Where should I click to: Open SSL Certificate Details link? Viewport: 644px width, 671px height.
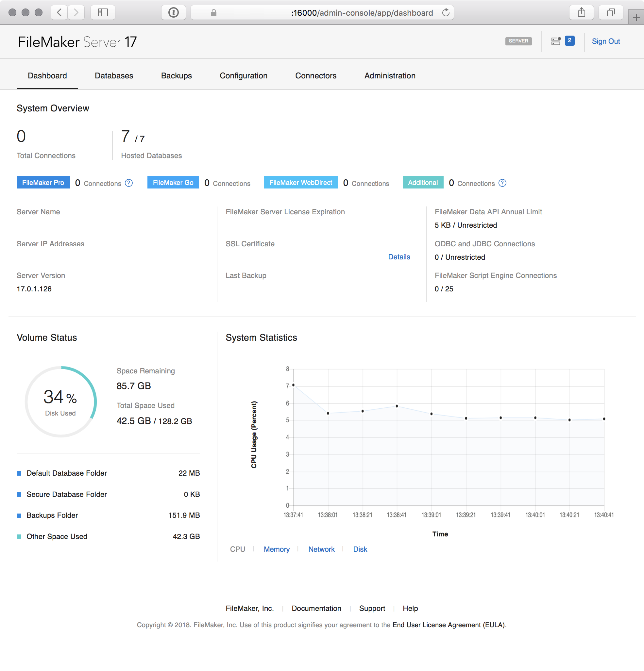tap(399, 257)
